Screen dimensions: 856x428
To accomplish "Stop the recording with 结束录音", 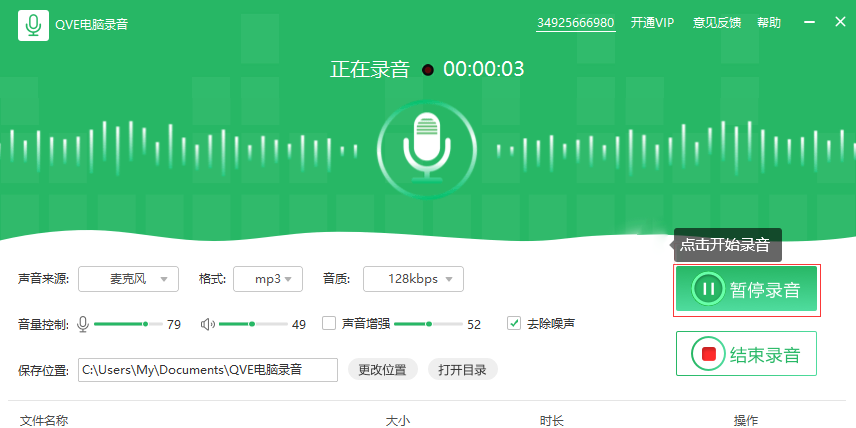I will point(746,354).
